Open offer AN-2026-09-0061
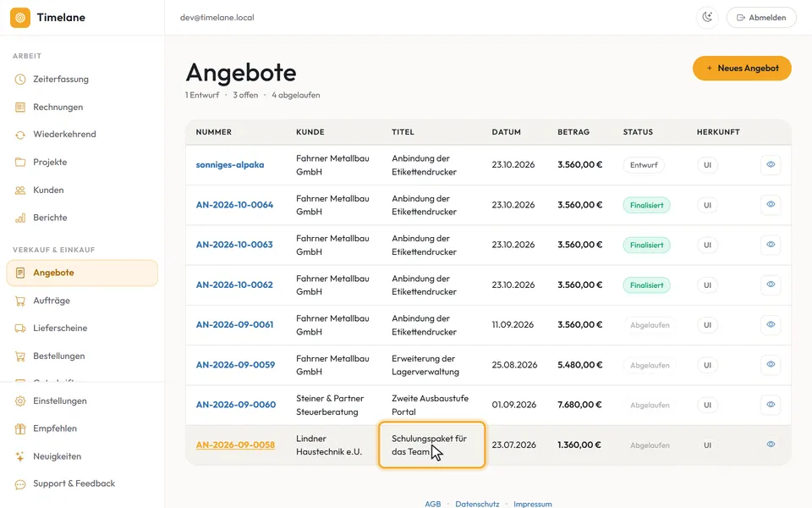This screenshot has width=812, height=508. (234, 324)
